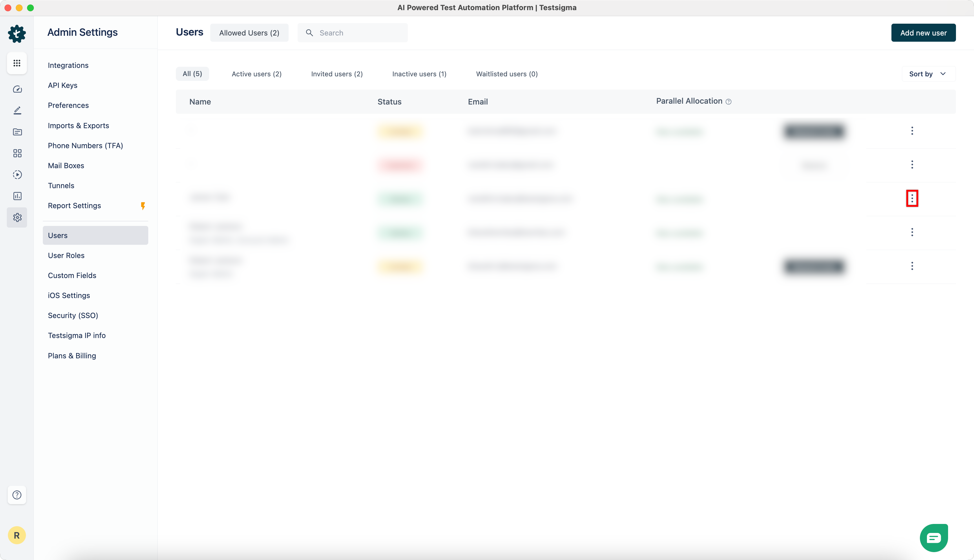
Task: Open the apps grid launcher icon
Action: 17,63
